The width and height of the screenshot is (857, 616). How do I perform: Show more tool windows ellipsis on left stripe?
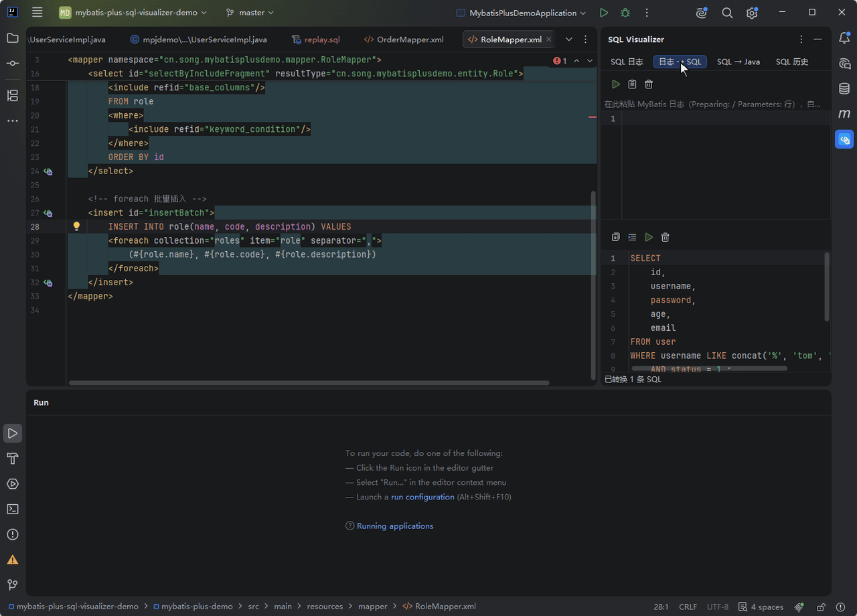click(13, 121)
